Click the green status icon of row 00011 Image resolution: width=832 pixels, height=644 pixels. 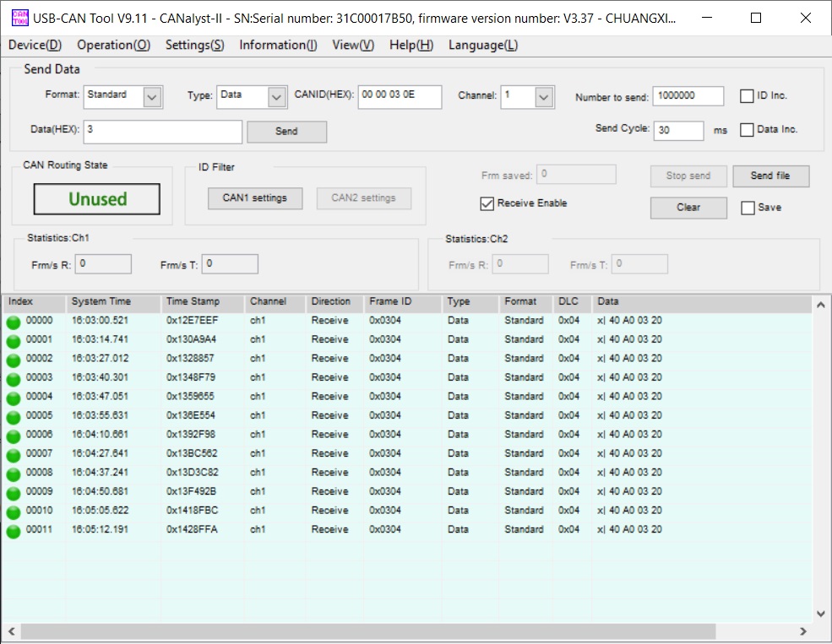(x=14, y=531)
